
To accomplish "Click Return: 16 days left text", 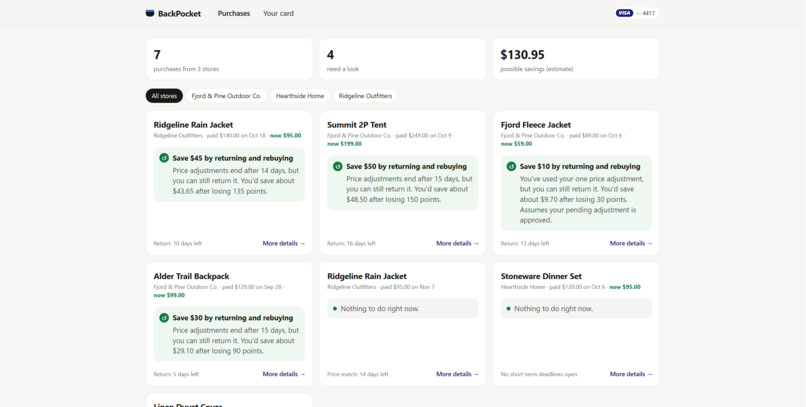I will click(x=352, y=244).
